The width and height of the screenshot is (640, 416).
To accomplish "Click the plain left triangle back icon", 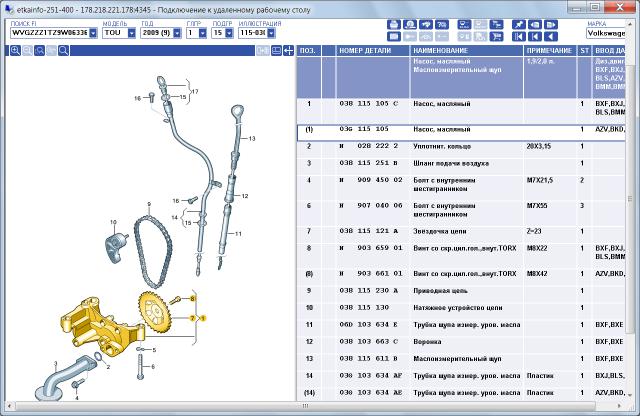I will [x=551, y=36].
